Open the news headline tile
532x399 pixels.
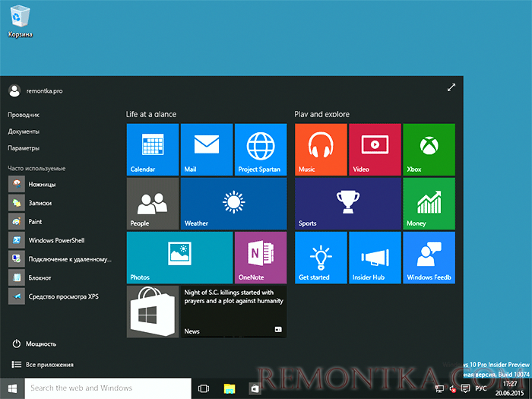[234, 312]
